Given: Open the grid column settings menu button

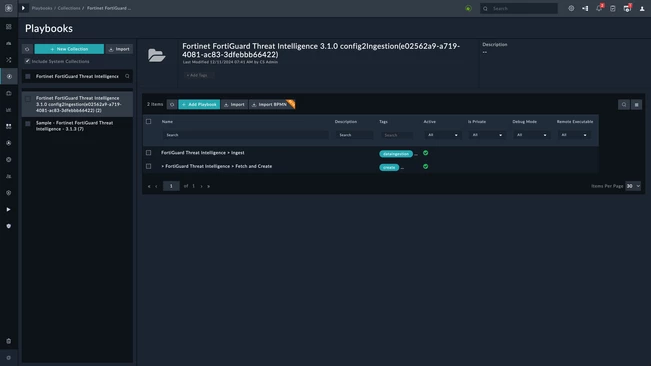Looking at the screenshot, I should tap(636, 105).
